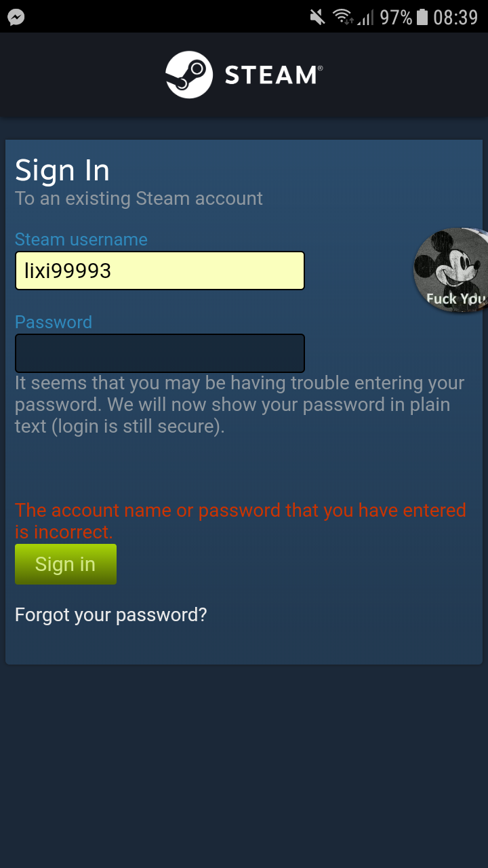The width and height of the screenshot is (488, 868).
Task: Open the Messenger notification icon
Action: 16,17
